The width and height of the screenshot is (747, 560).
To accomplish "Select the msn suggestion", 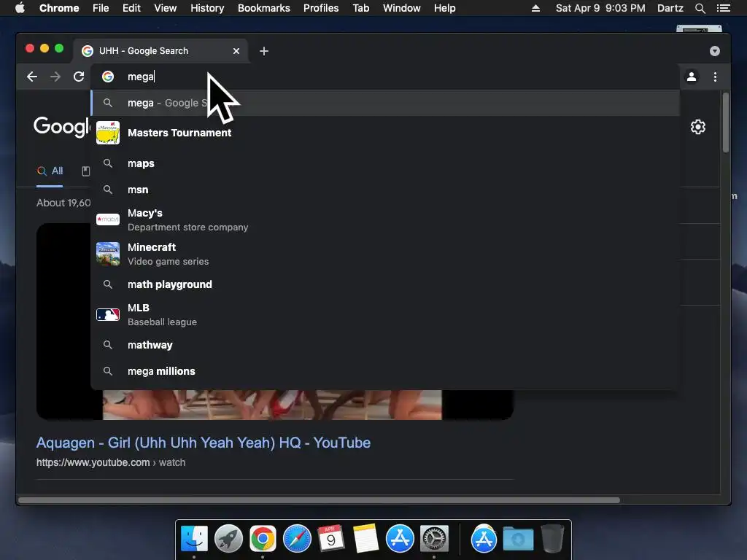I will 385,190.
